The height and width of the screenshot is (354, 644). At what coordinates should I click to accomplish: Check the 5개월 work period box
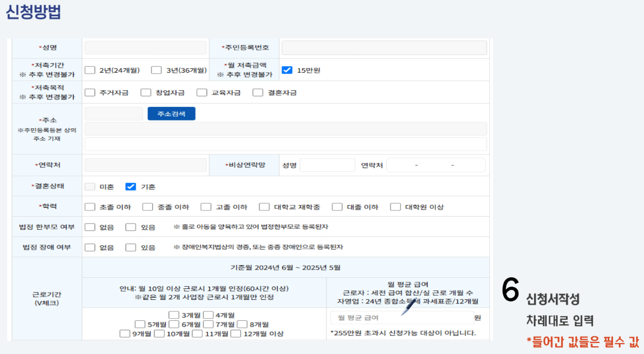point(140,325)
